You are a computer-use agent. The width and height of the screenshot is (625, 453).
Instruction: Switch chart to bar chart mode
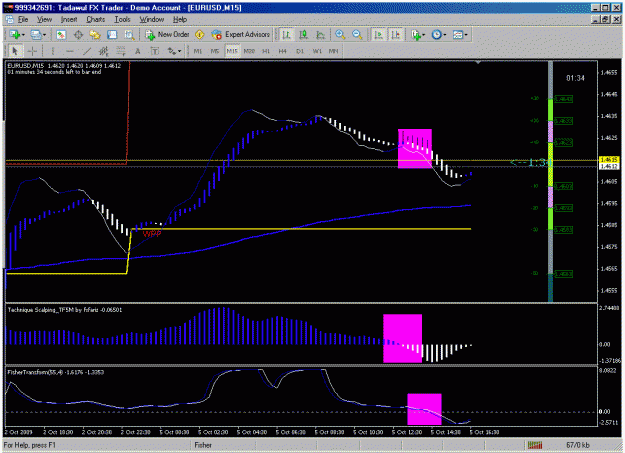286,35
